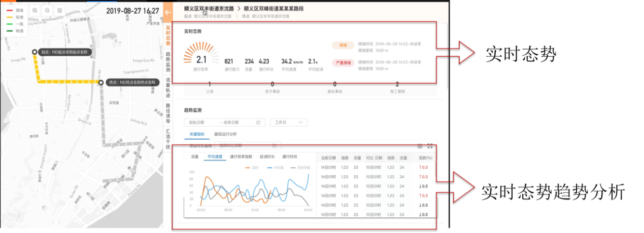644x233 pixels.
Task: Select the 通行效率指数 chart tab
Action: point(241,157)
